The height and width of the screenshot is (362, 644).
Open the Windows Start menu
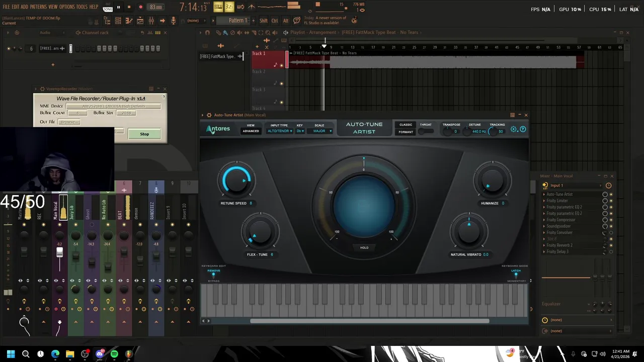11,354
